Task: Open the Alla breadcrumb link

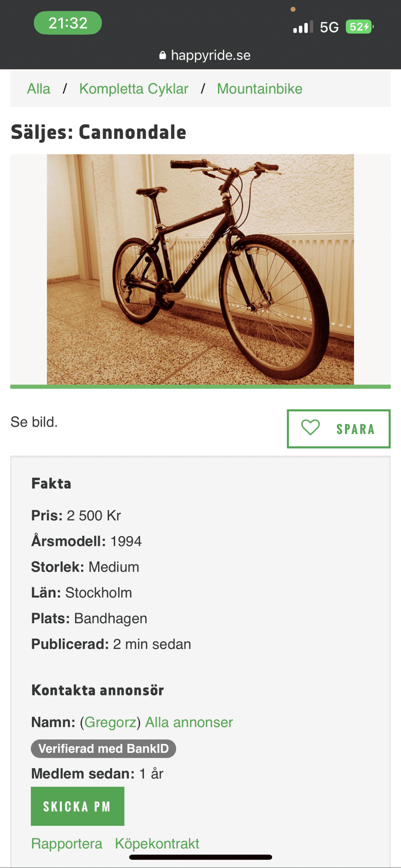Action: point(39,89)
